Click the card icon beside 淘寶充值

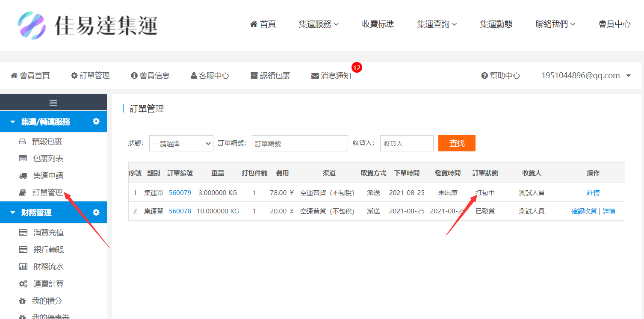coord(23,233)
